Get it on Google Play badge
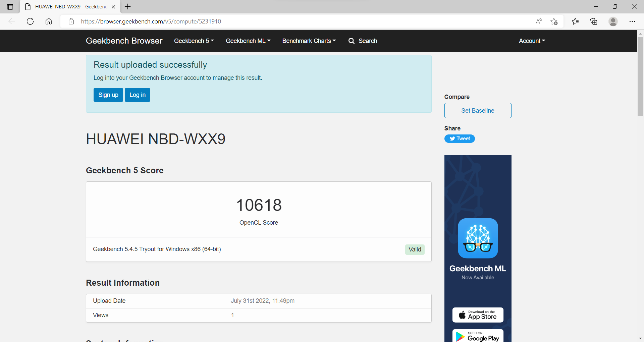 click(x=478, y=336)
